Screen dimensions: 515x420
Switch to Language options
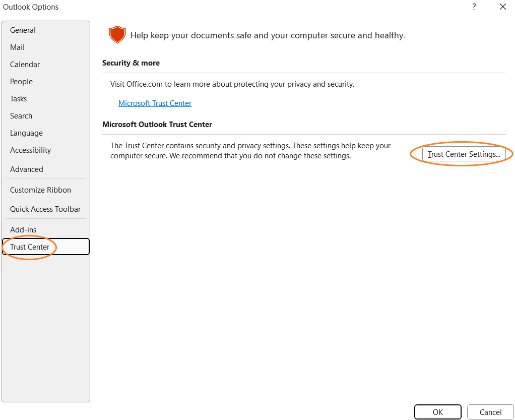pyautogui.click(x=26, y=133)
